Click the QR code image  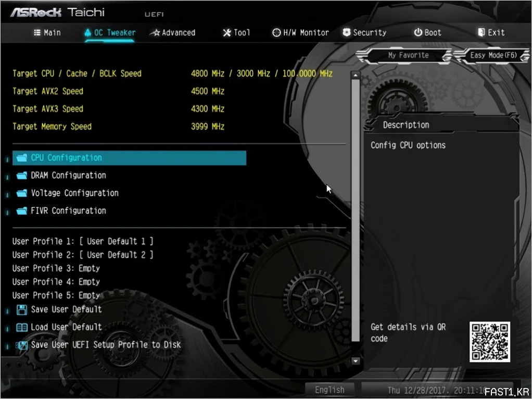489,342
